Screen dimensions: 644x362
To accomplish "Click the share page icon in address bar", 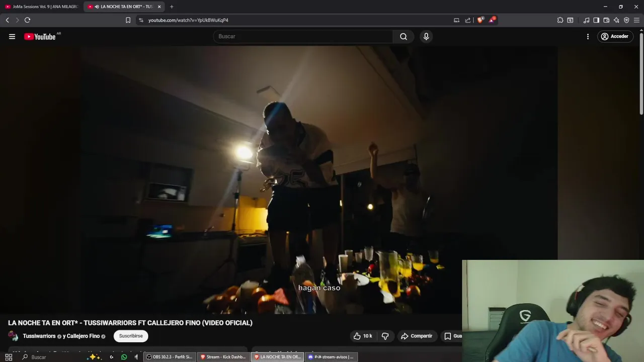I will click(x=467, y=20).
